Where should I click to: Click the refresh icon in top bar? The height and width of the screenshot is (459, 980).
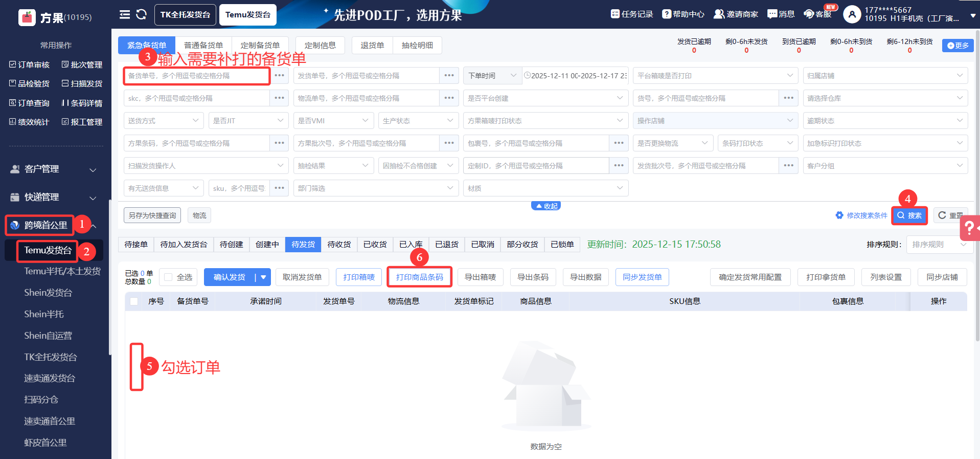(x=142, y=14)
